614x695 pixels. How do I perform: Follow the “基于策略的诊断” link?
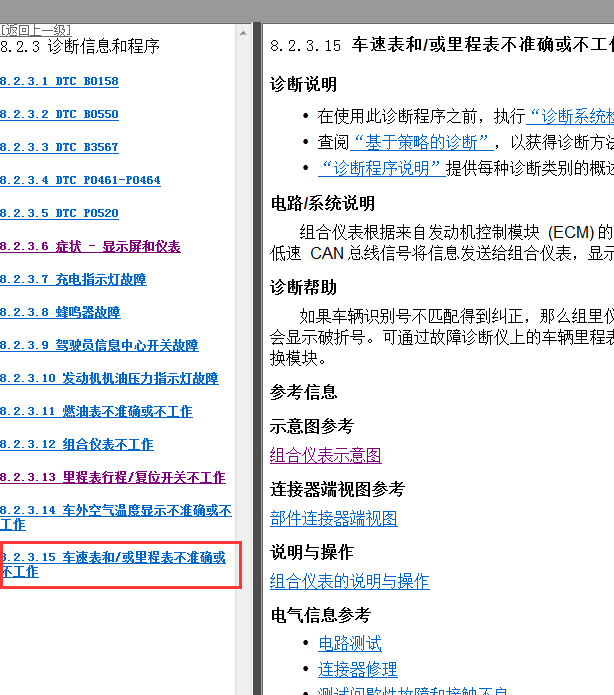coord(422,143)
